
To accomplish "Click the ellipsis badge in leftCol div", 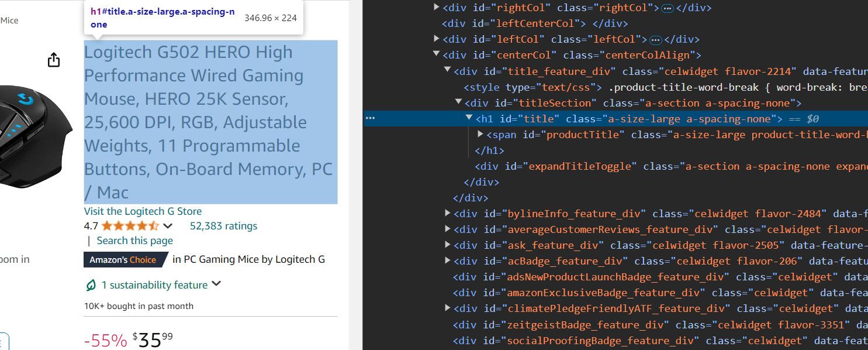I will tap(655, 40).
